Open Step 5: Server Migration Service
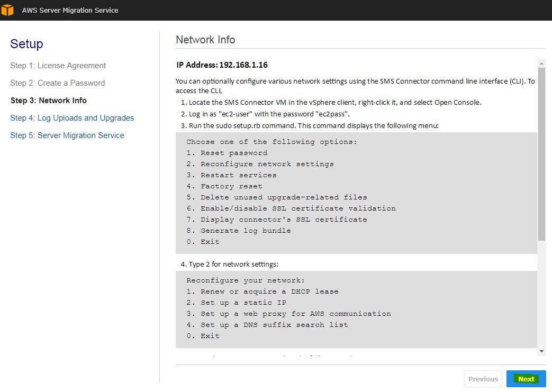The height and width of the screenshot is (392, 552). (67, 135)
